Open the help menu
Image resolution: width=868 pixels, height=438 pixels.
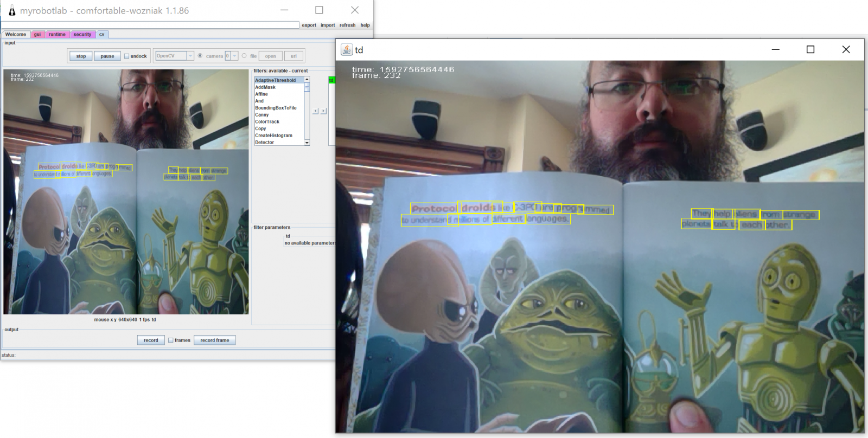click(x=365, y=25)
